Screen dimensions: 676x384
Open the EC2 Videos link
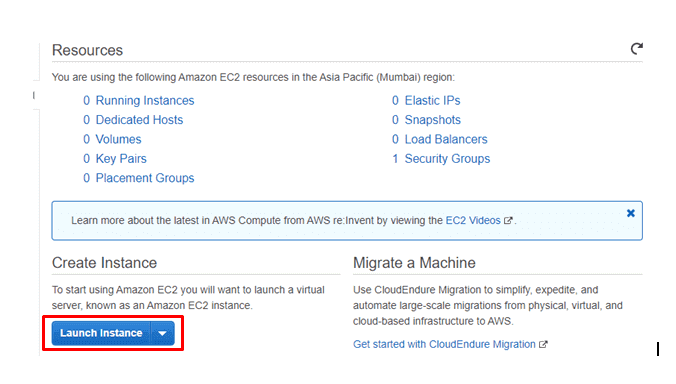(x=473, y=220)
